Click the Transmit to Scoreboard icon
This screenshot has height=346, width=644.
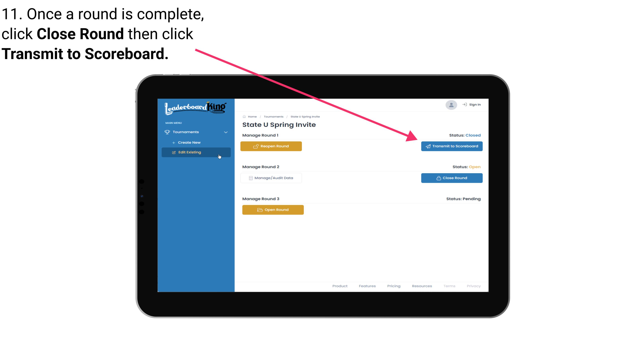pos(428,146)
